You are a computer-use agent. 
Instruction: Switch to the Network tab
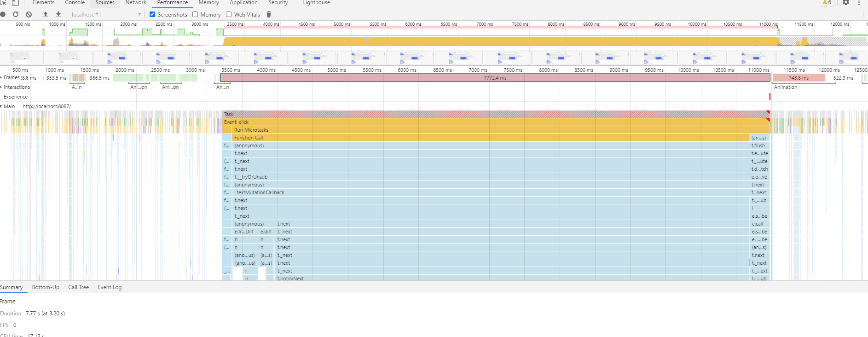136,2
